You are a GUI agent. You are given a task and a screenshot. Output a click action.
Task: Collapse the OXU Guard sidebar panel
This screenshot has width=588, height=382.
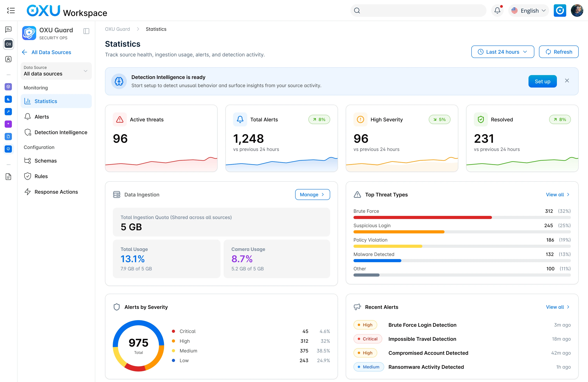[x=86, y=31]
